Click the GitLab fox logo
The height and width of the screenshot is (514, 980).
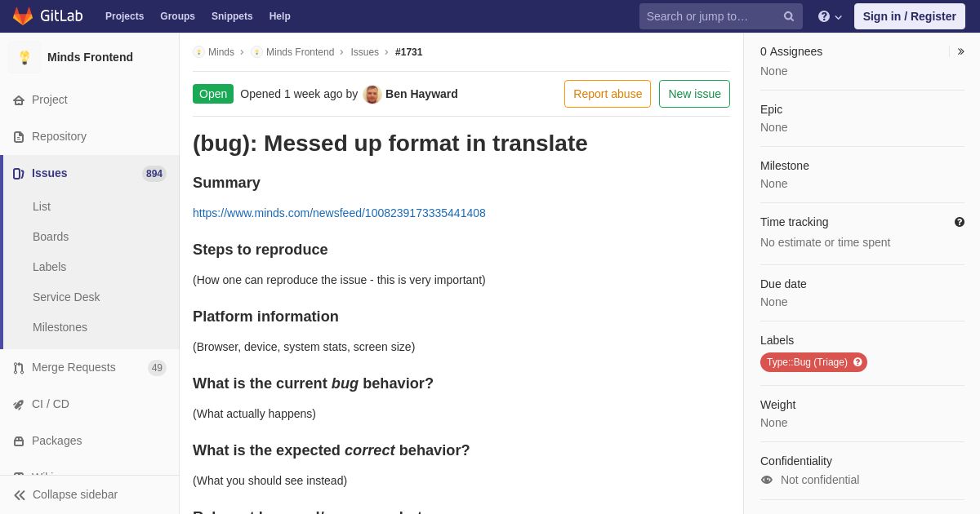(x=23, y=16)
